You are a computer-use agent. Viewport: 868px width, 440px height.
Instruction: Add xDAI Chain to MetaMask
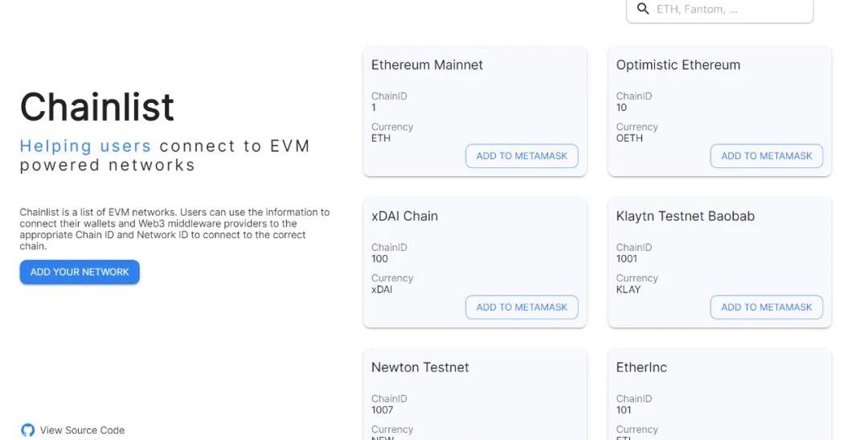point(522,307)
